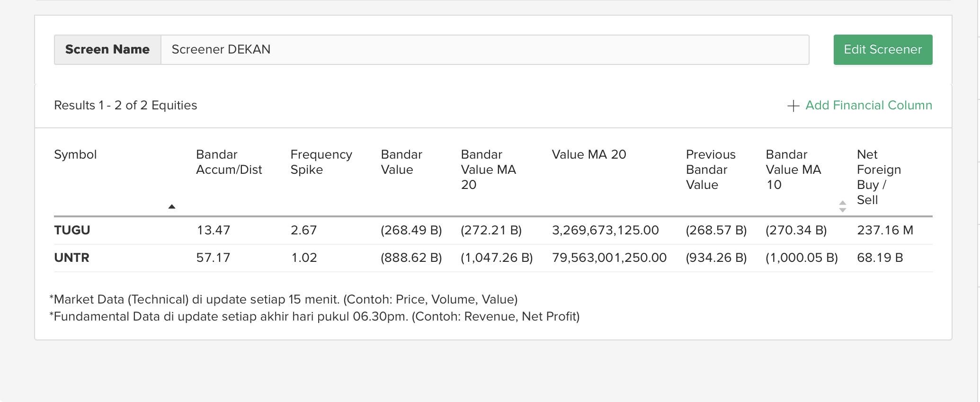Click the Symbol column header text
The height and width of the screenshot is (402, 980).
pyautogui.click(x=75, y=154)
